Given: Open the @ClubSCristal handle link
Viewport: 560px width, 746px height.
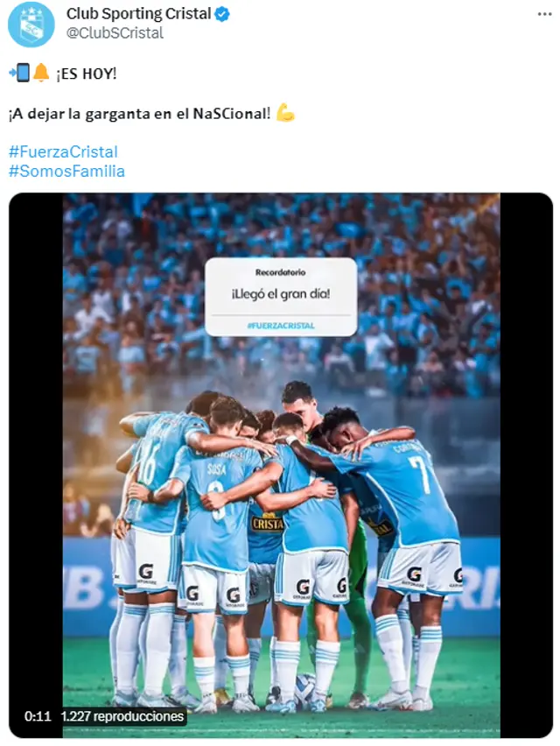Looking at the screenshot, I should pyautogui.click(x=115, y=32).
